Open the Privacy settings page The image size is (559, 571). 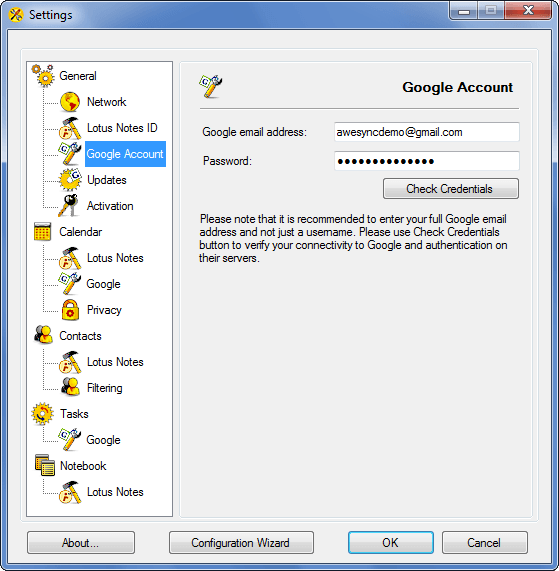click(x=104, y=310)
